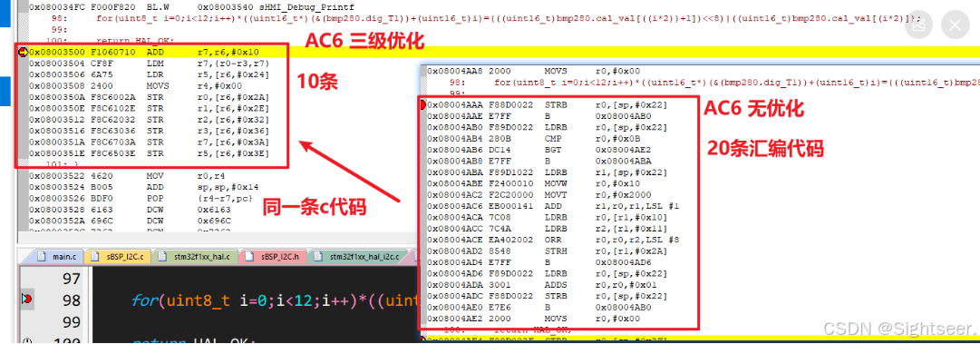Select highlighted ADD r7,r6,#0x10 row
This screenshot has height=344, width=980.
[x=150, y=52]
